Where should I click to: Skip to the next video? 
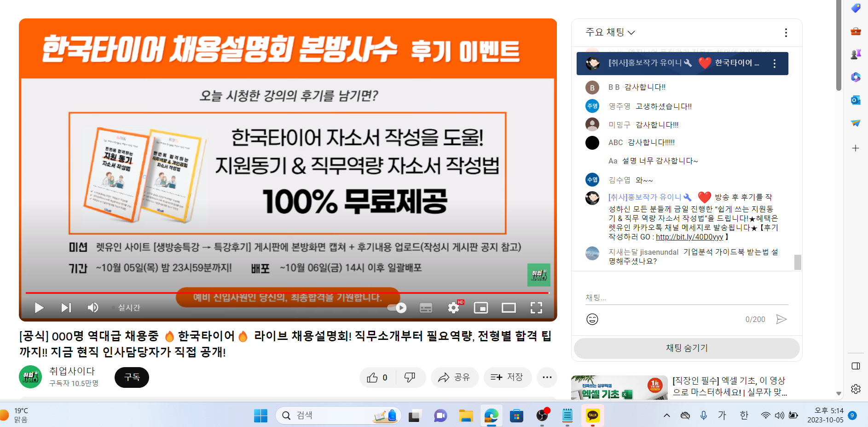tap(66, 308)
